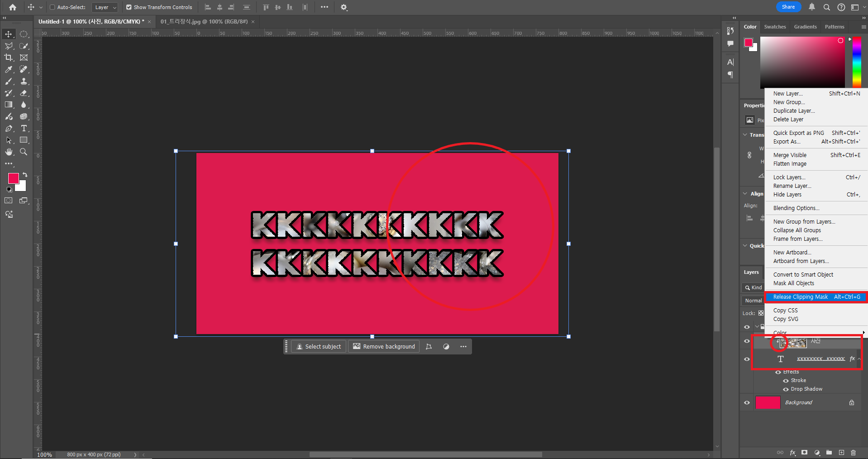Select the Frame tool
Screen dimensions: 868x459
[24, 57]
